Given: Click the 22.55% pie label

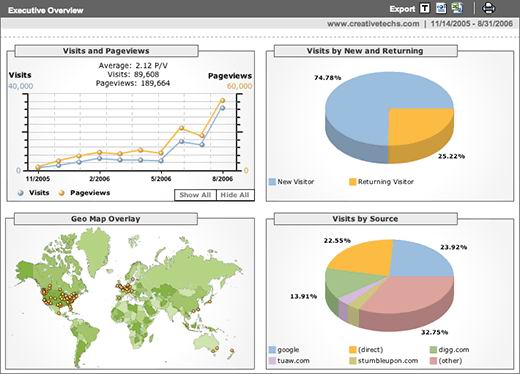Looking at the screenshot, I should [337, 240].
